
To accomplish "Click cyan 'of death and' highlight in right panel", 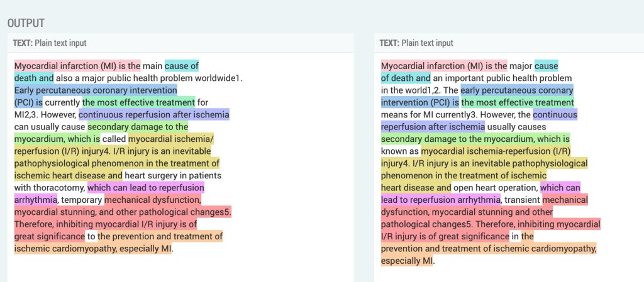I will (x=406, y=79).
